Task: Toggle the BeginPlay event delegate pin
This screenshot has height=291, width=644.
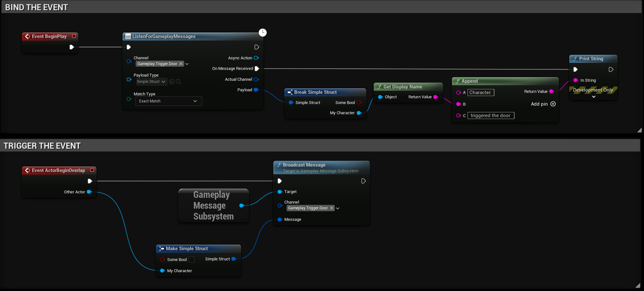Action: click(74, 36)
